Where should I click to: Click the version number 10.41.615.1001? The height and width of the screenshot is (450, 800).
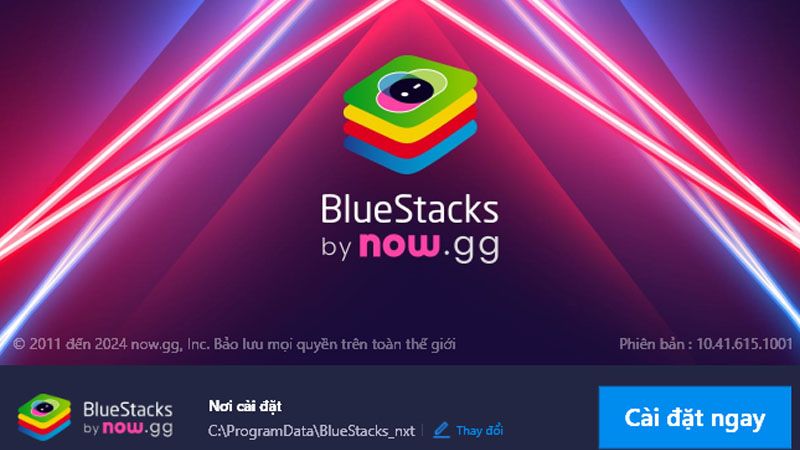[x=744, y=344]
